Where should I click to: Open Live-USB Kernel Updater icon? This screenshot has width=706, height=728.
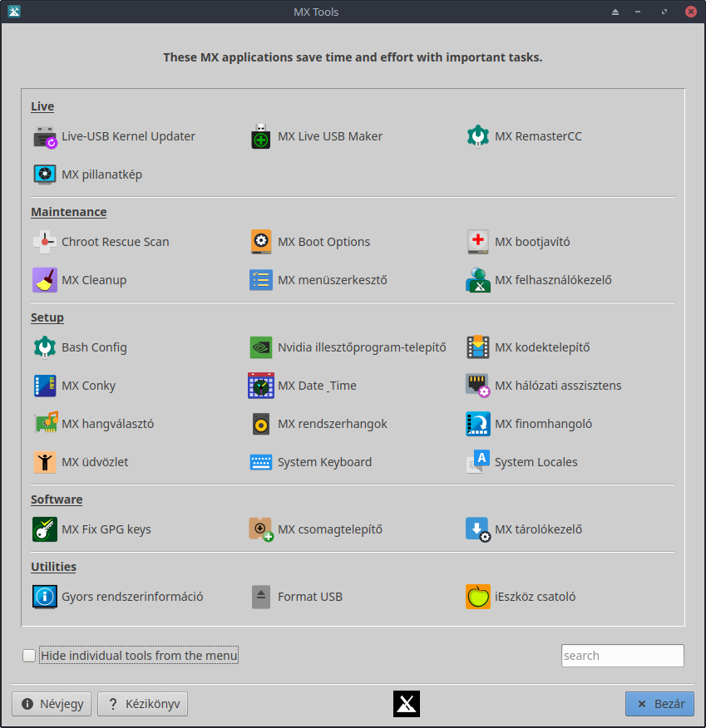[45, 136]
